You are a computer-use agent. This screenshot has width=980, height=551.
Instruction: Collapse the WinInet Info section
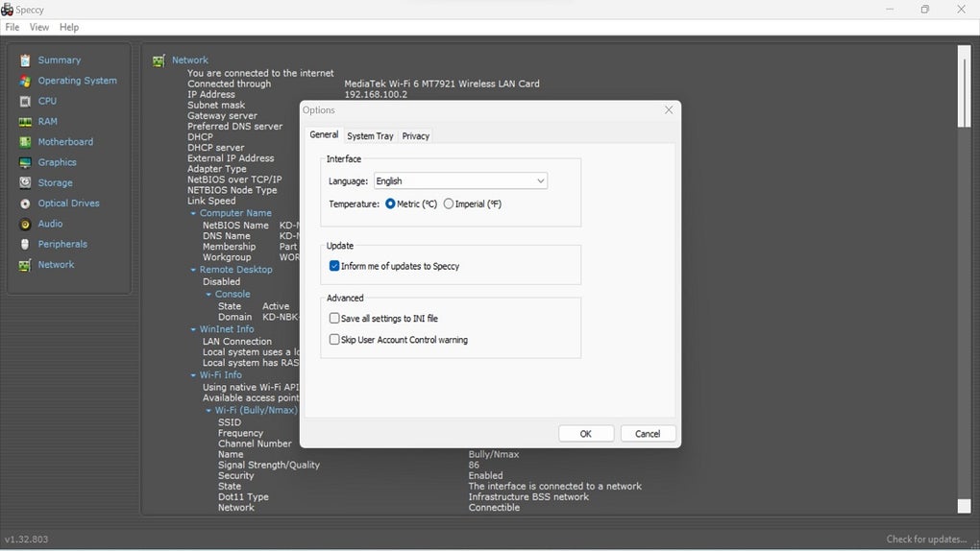193,329
